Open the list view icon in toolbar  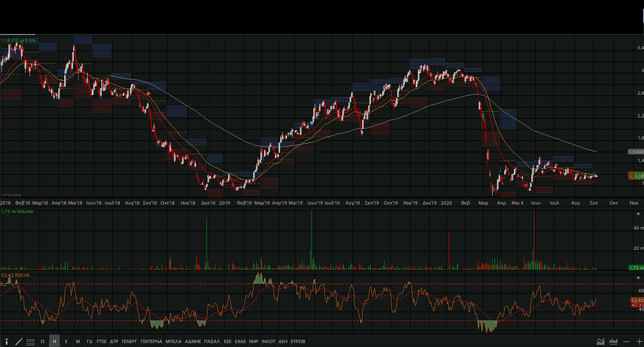tap(30, 341)
